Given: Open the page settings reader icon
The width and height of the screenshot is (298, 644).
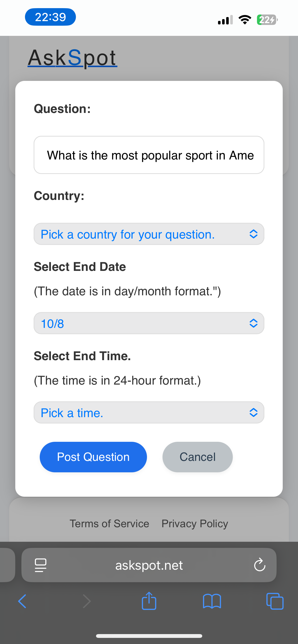Looking at the screenshot, I should (x=40, y=565).
